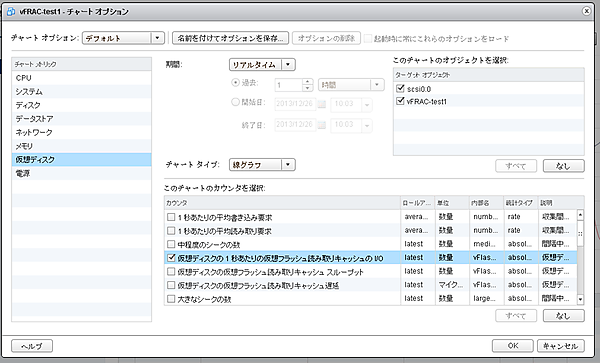Open help with the ヘルプ button

(x=32, y=346)
